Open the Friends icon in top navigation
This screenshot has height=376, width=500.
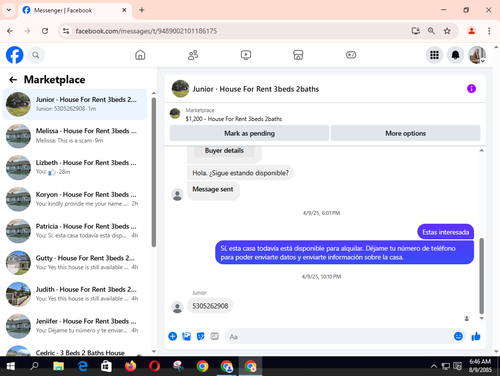click(193, 55)
